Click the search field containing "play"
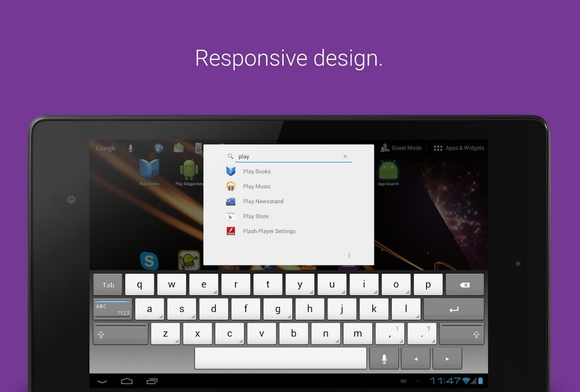 (x=287, y=157)
